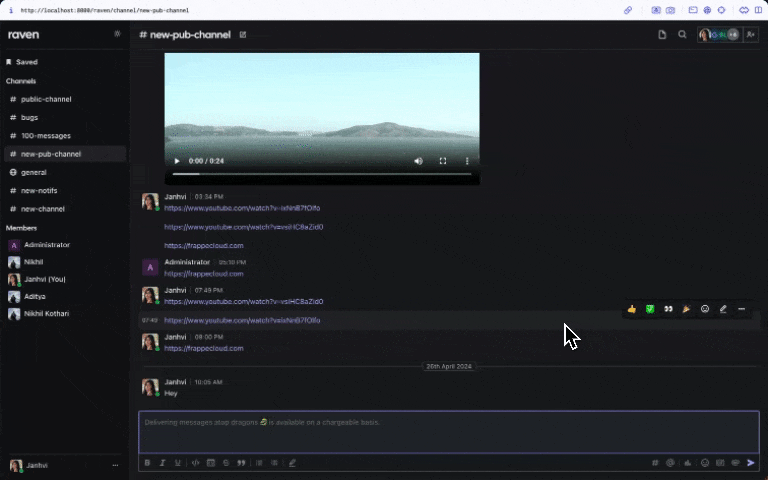Toggle italic formatting in the editor

pos(163,463)
